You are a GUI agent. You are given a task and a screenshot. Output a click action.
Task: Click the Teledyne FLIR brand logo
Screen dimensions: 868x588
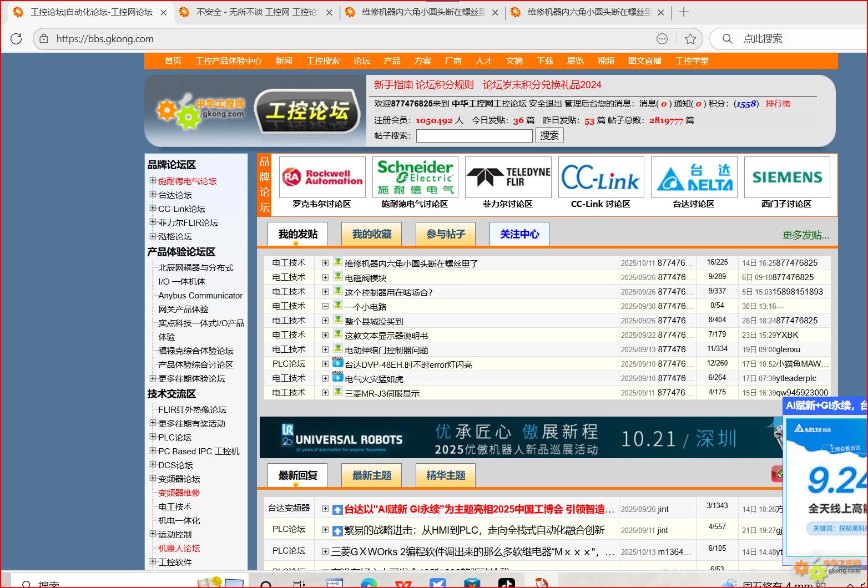click(x=508, y=178)
